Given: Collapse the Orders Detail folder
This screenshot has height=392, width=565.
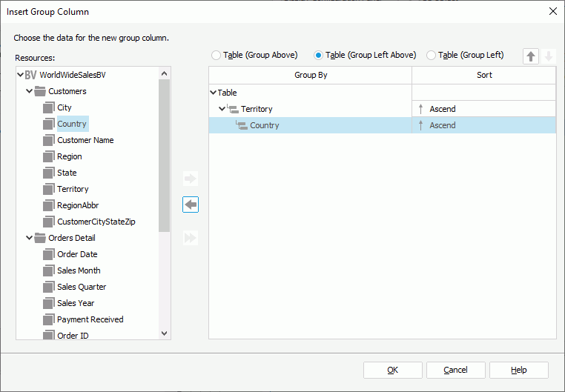Looking at the screenshot, I should tap(29, 238).
